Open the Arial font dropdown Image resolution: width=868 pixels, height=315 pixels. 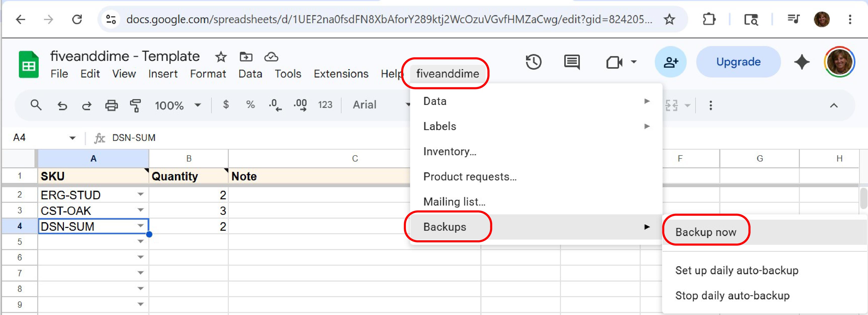[381, 105]
